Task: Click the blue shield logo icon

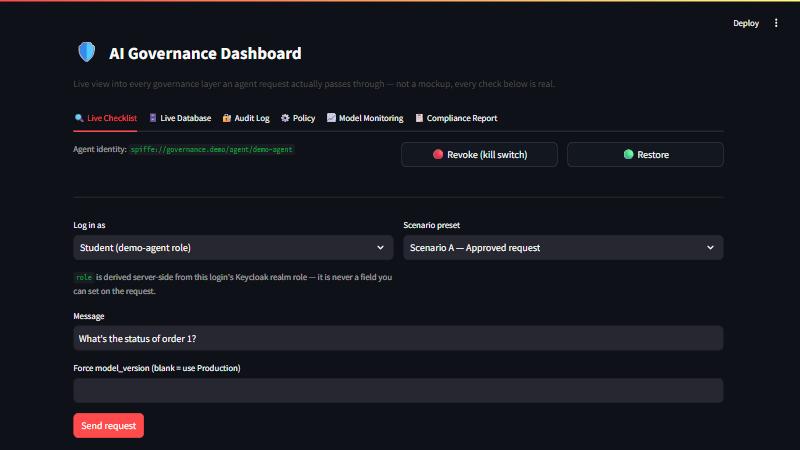Action: click(87, 52)
